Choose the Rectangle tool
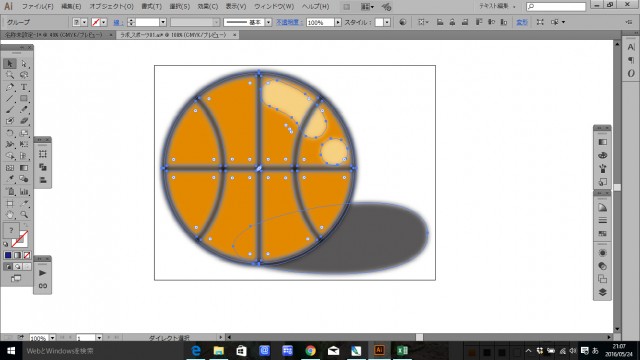 [x=24, y=98]
